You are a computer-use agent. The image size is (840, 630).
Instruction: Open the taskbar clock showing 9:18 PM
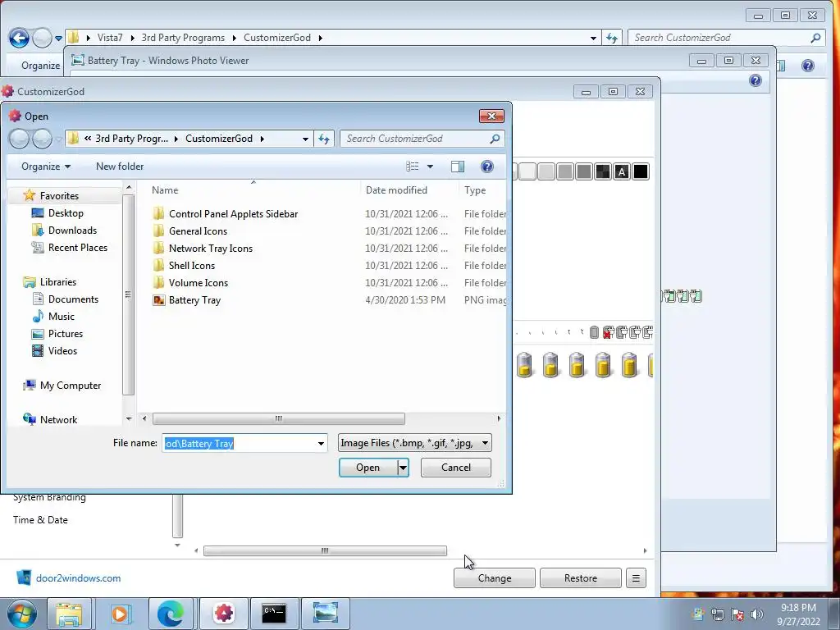tap(798, 614)
